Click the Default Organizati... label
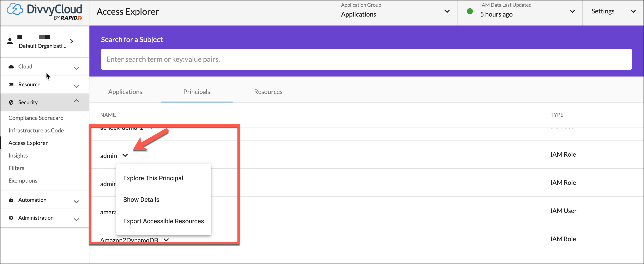 tap(42, 46)
